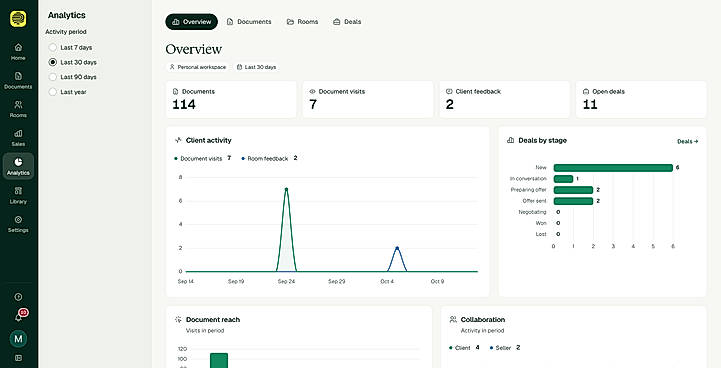Go to Home in sidebar

pyautogui.click(x=18, y=52)
